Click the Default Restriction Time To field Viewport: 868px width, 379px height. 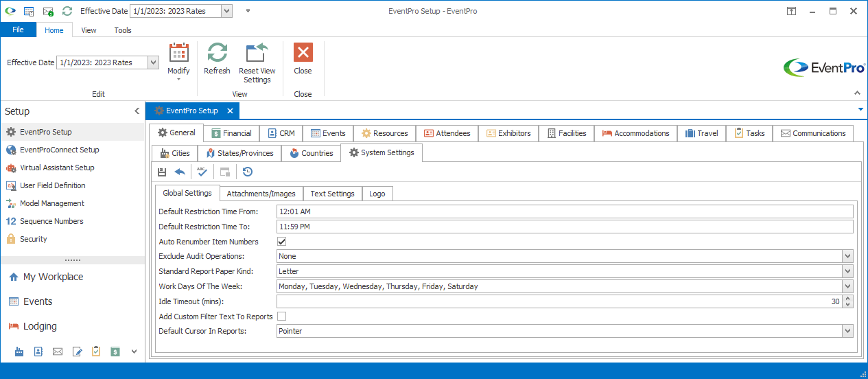pyautogui.click(x=565, y=227)
